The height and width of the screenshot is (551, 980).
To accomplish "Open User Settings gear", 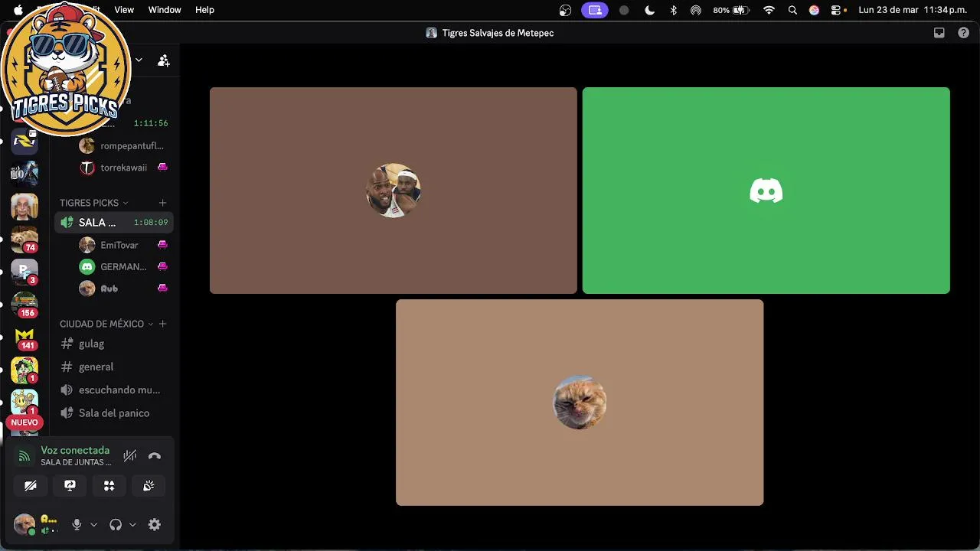I will (155, 525).
